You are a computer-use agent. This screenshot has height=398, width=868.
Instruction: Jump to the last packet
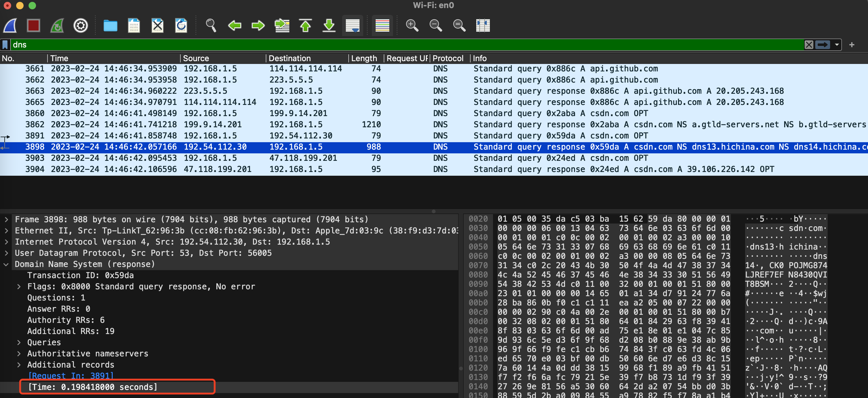[x=329, y=25]
